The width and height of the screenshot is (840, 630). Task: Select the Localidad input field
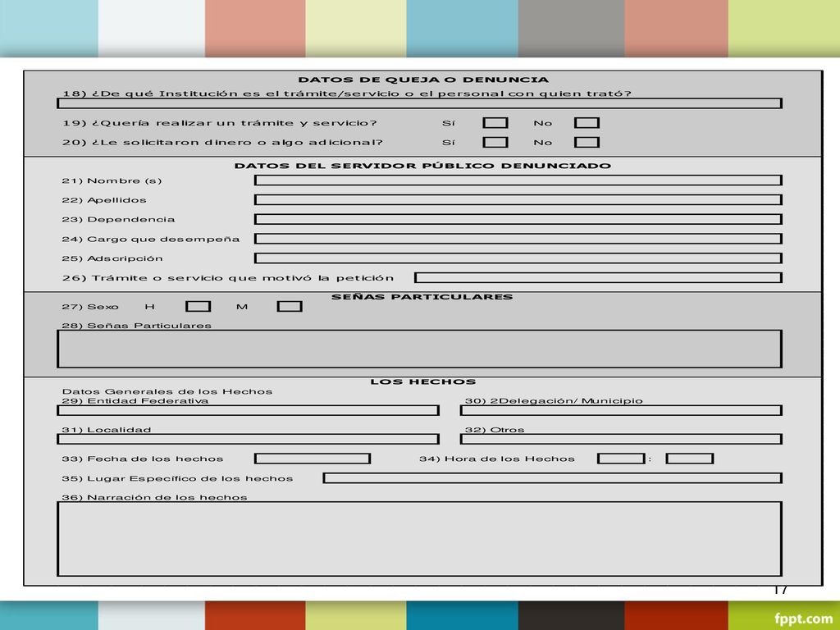point(248,440)
